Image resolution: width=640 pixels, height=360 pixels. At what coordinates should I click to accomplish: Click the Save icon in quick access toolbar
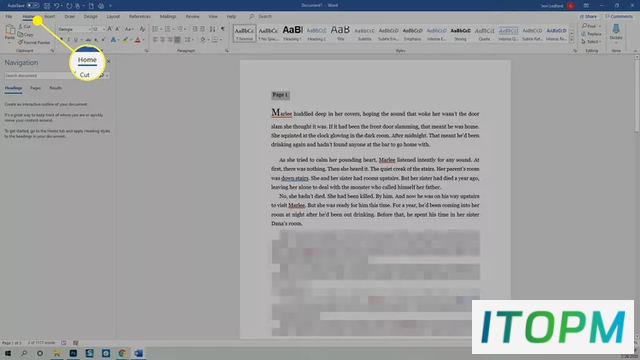coord(47,6)
